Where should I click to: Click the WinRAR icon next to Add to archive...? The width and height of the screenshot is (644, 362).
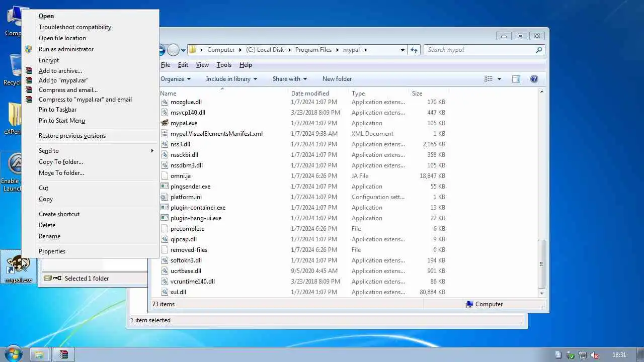pyautogui.click(x=29, y=71)
